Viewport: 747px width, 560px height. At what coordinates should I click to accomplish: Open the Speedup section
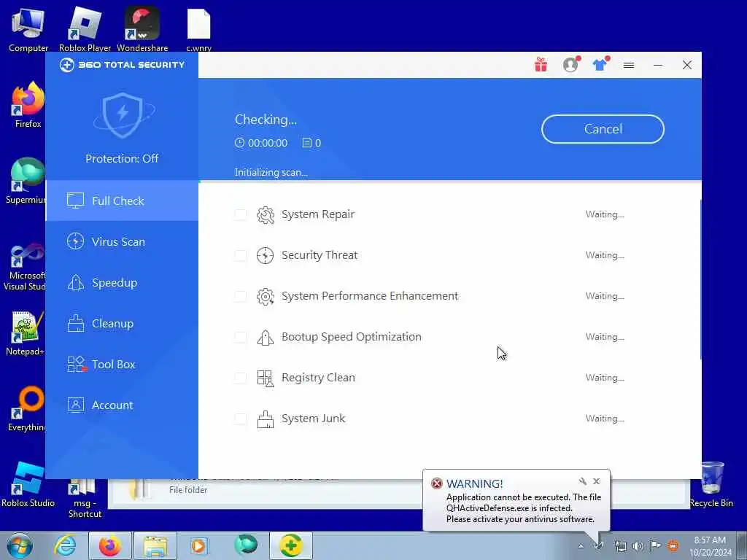pyautogui.click(x=122, y=283)
